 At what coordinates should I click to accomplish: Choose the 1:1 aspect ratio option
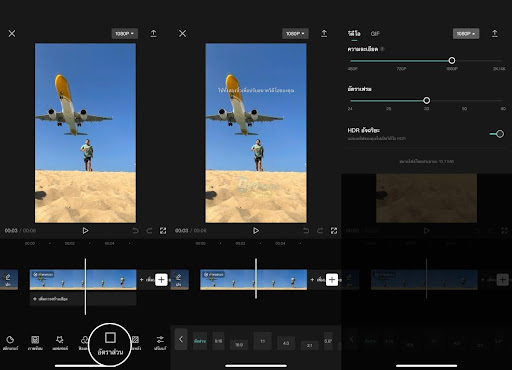pos(262,341)
